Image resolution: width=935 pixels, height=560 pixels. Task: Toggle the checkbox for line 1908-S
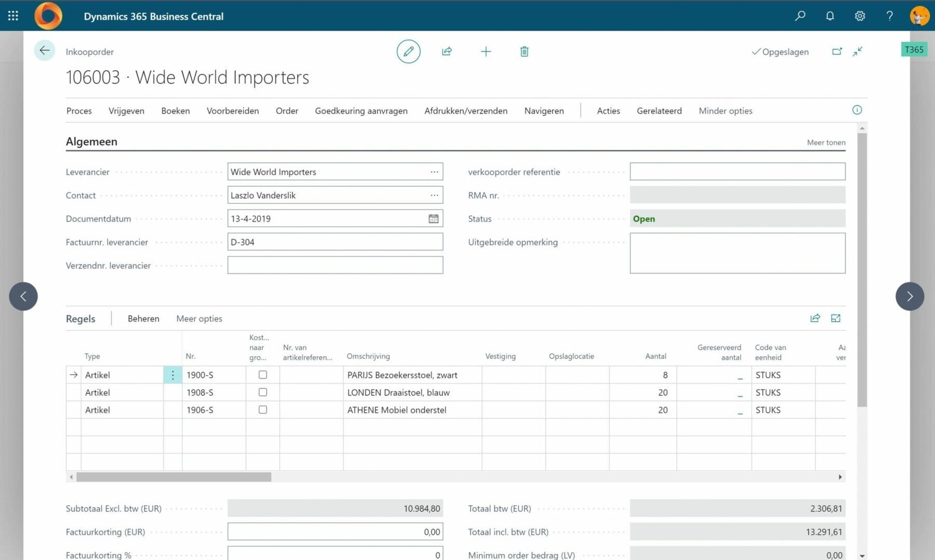point(263,392)
